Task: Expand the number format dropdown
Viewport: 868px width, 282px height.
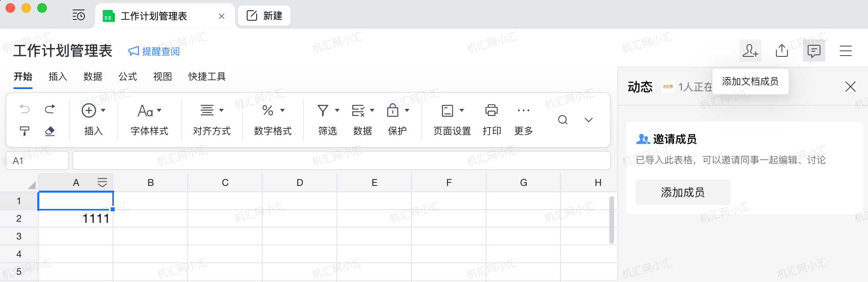Action: [273, 110]
